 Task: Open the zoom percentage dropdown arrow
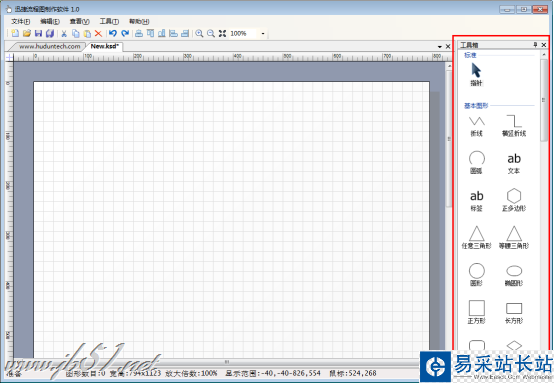pyautogui.click(x=263, y=34)
